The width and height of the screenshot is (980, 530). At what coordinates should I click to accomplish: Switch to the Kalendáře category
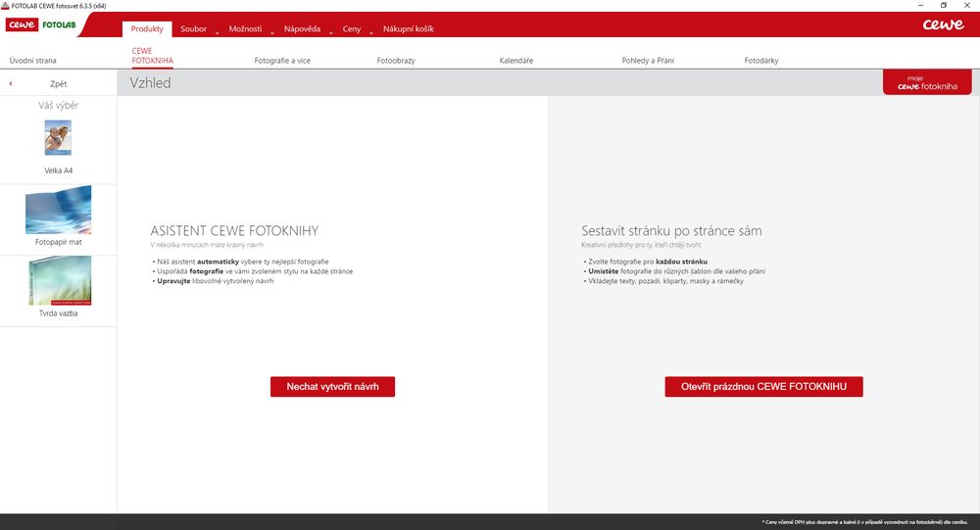point(516,61)
